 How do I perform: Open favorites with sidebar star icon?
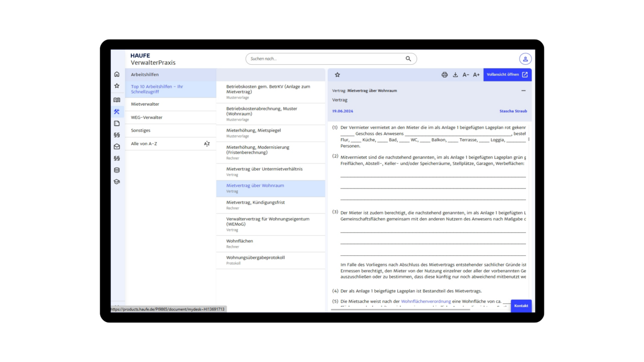(117, 86)
